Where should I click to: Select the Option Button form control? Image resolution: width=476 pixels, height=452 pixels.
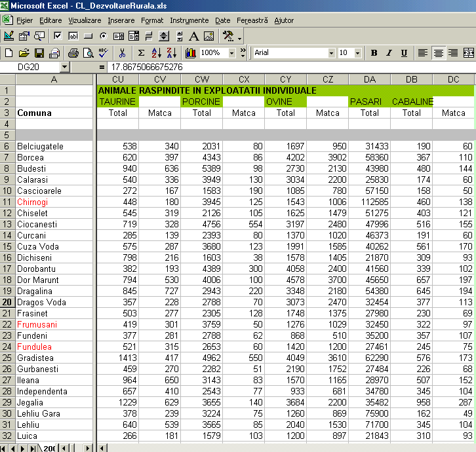pos(103,36)
